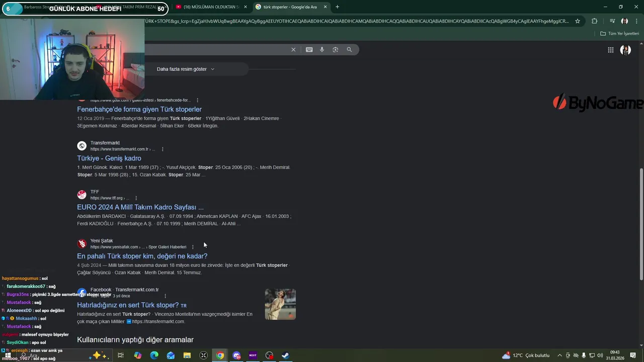Screen dimensions: 644x362
Task: Switch to Chrome on the taskbar
Action: [x=220, y=355]
